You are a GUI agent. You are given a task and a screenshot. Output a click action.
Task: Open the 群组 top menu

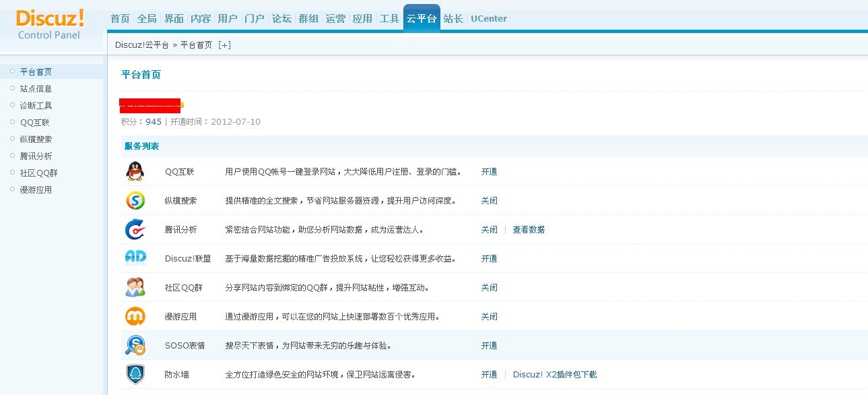click(x=308, y=19)
